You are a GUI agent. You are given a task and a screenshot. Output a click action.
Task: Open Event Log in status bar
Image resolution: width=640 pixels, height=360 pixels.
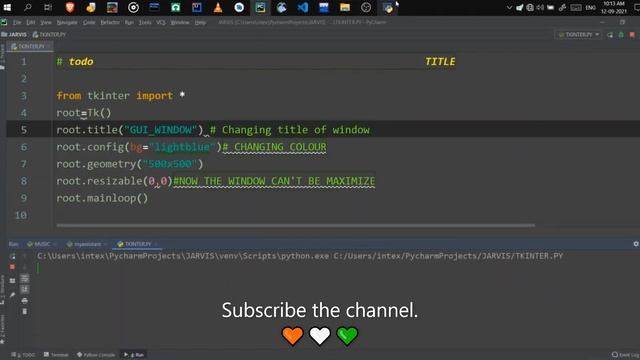(x=626, y=355)
